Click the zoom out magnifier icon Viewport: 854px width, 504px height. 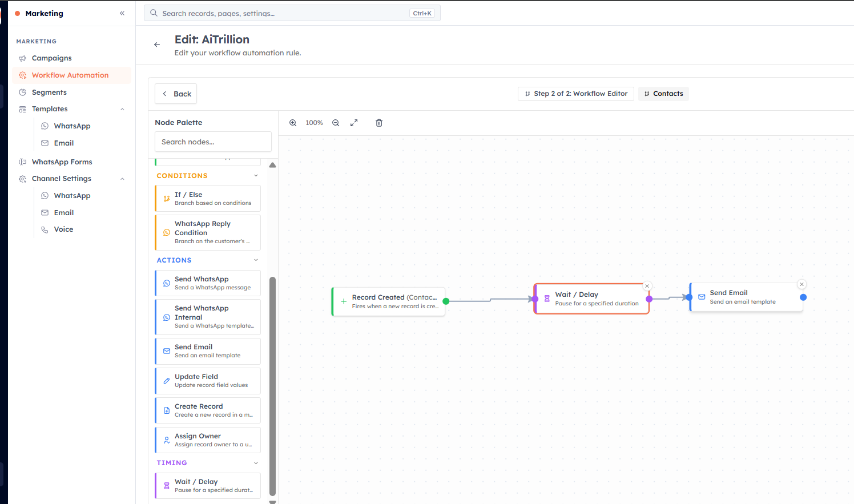[x=336, y=123]
